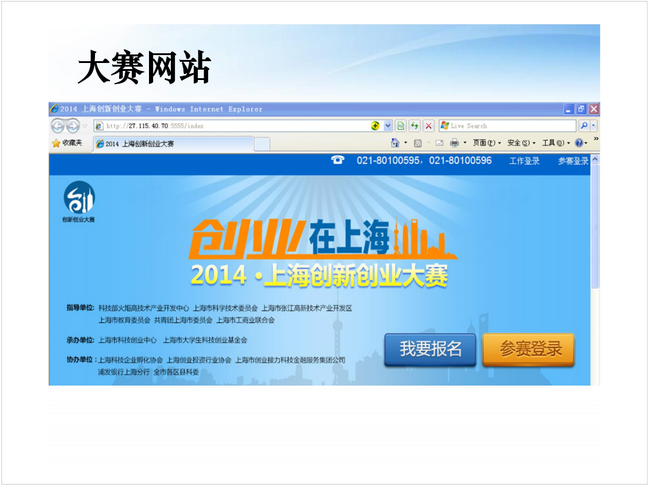Viewport: 648px width, 486px height.
Task: Open the 安全 (Safety) menu
Action: [522, 143]
